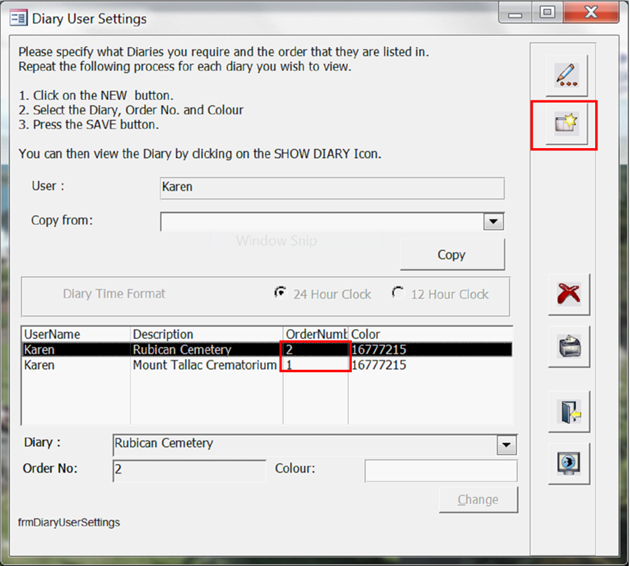Select the 24 Hour Clock option

(280, 293)
